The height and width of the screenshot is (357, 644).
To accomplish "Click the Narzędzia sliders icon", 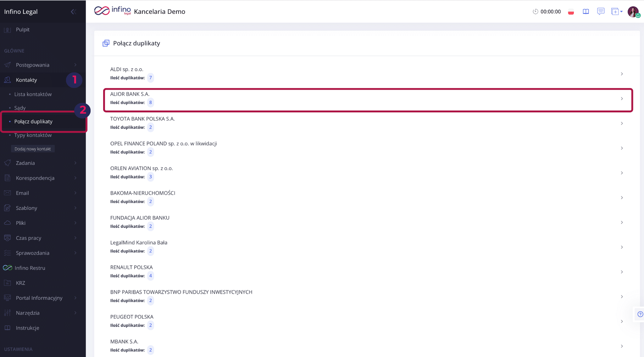I will [x=8, y=313].
